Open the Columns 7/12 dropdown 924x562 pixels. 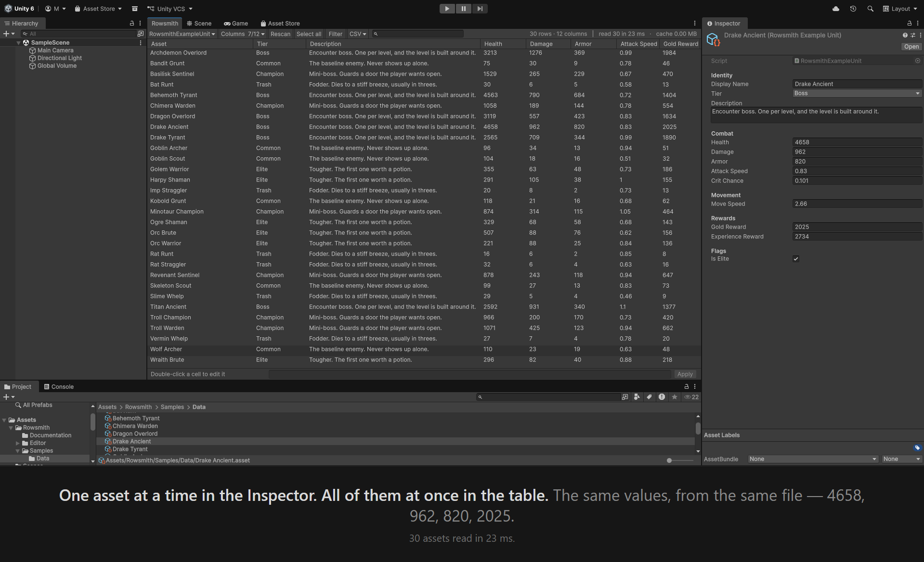(243, 34)
